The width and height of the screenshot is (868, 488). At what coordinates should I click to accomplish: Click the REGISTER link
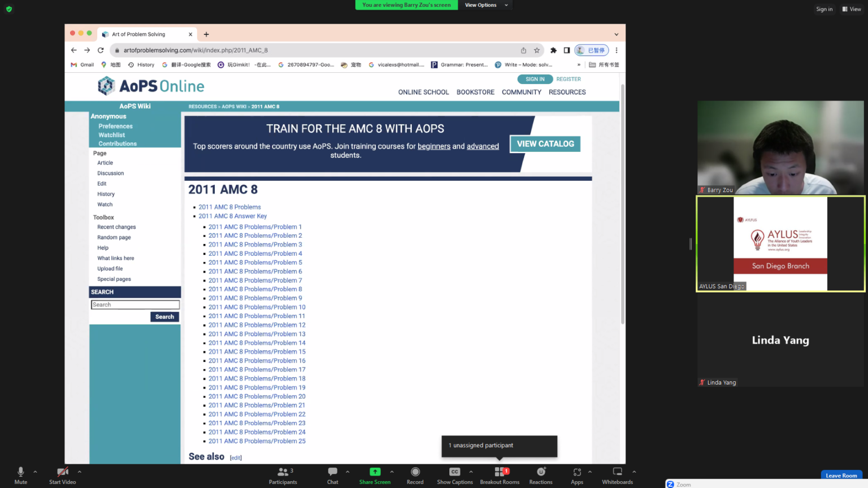click(568, 79)
